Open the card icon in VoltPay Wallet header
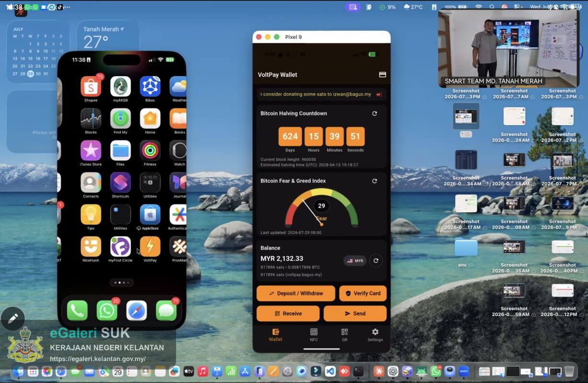The height and width of the screenshot is (383, 588). 383,75
